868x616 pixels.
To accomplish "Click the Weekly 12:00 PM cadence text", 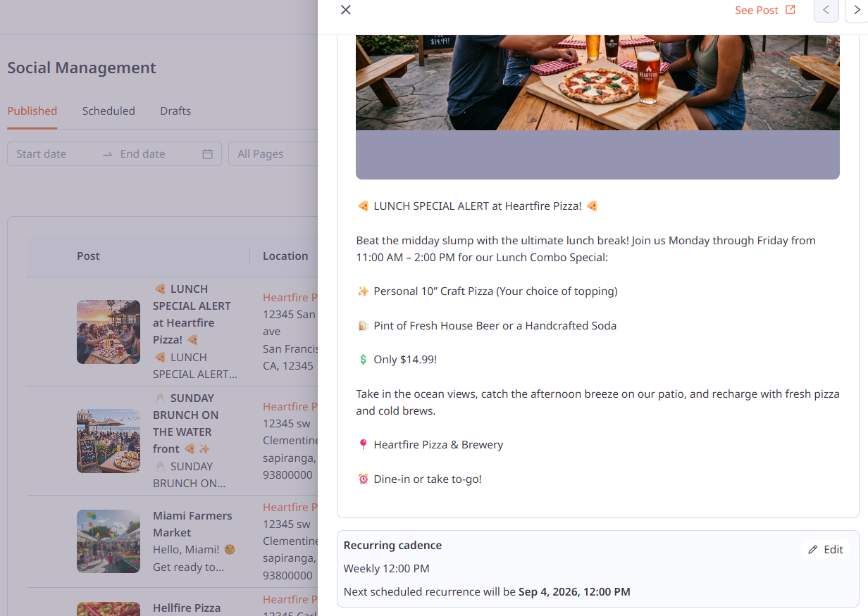I will [386, 569].
